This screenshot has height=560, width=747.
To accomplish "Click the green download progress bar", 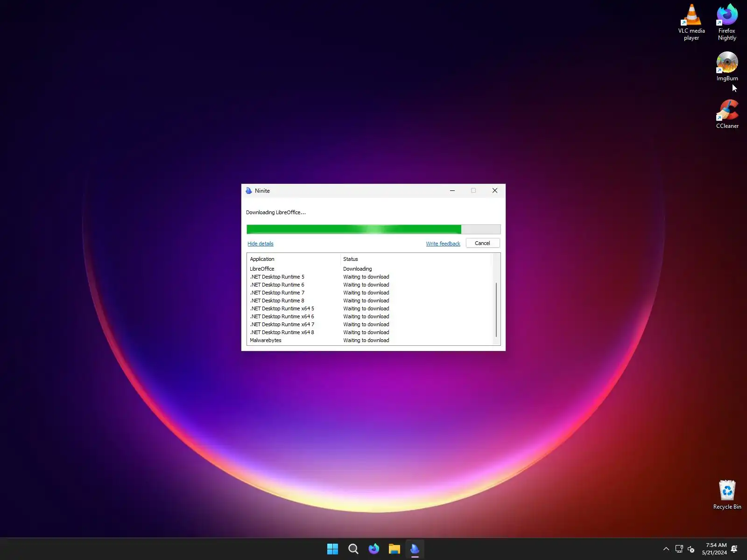I will coord(373,229).
